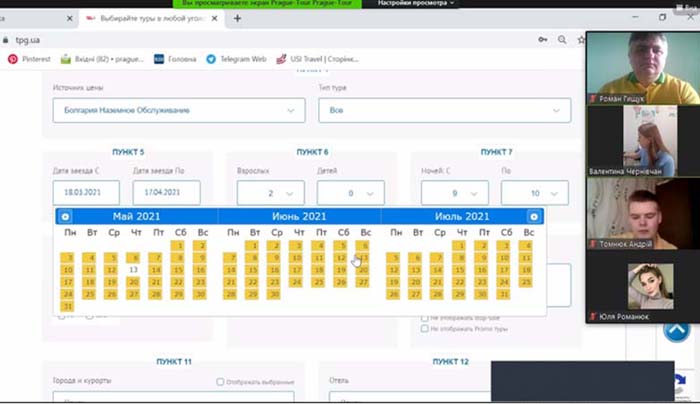Open the tour type dropdown

point(445,110)
